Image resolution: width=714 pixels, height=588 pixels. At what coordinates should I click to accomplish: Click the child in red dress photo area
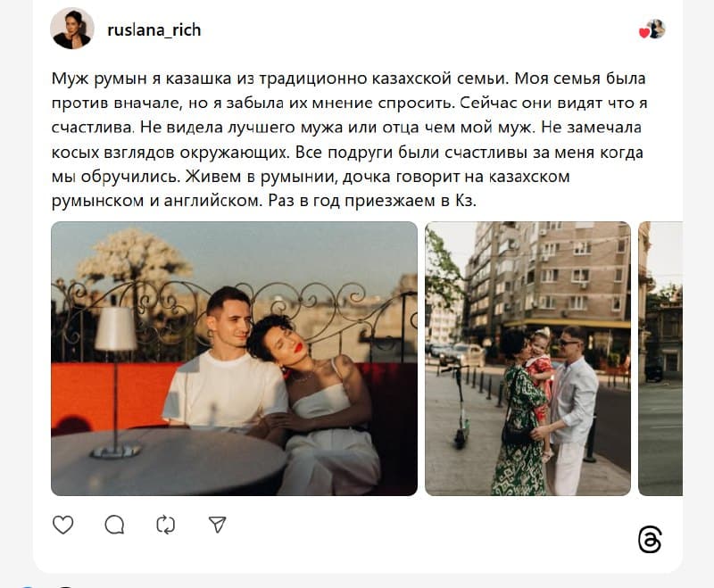coord(539,377)
